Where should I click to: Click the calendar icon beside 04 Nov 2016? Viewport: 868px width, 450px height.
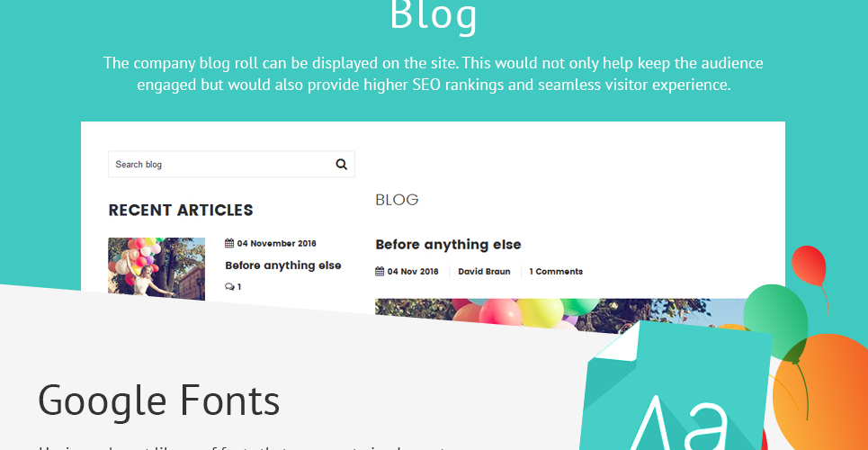[380, 272]
